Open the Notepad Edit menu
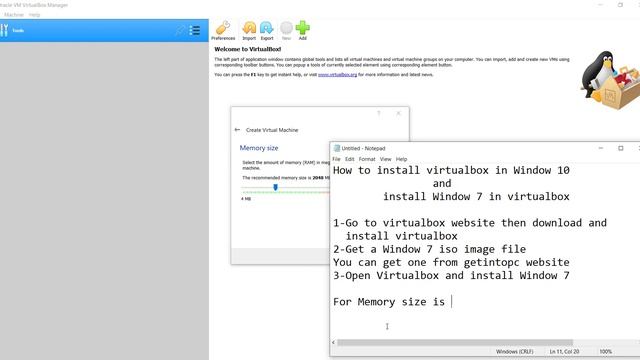 350,159
